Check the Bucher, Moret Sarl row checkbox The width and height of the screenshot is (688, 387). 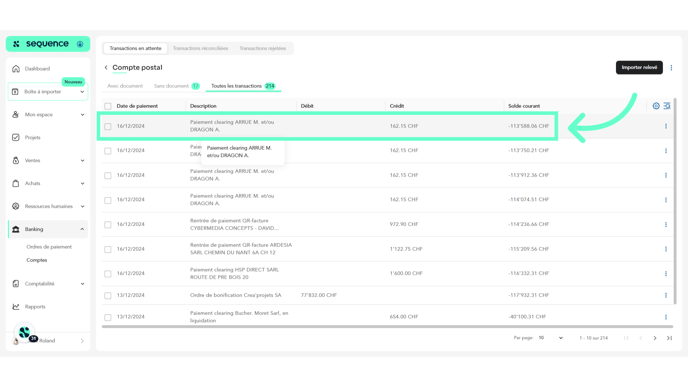click(108, 317)
